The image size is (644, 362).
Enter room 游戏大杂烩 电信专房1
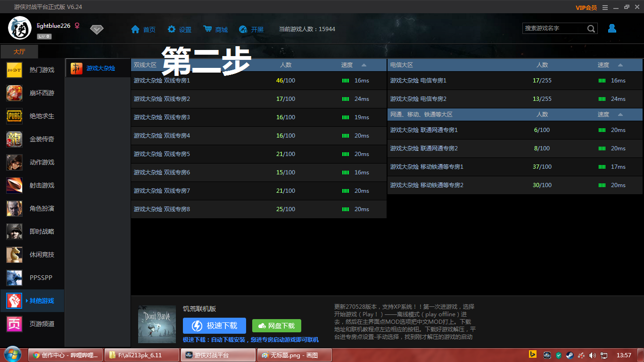tap(515, 81)
